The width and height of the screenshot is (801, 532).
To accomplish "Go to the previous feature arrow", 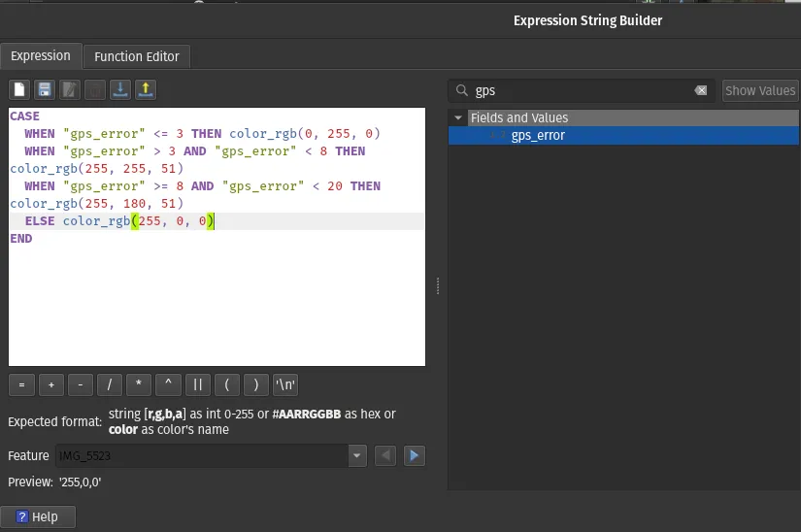I will click(x=385, y=455).
